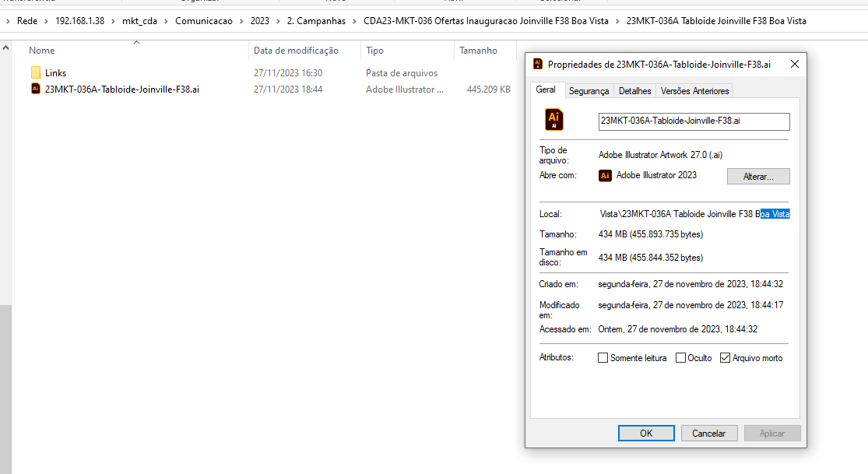868x474 pixels.
Task: Expand the chevron before Rede breadcrumb
Action: click(x=8, y=21)
